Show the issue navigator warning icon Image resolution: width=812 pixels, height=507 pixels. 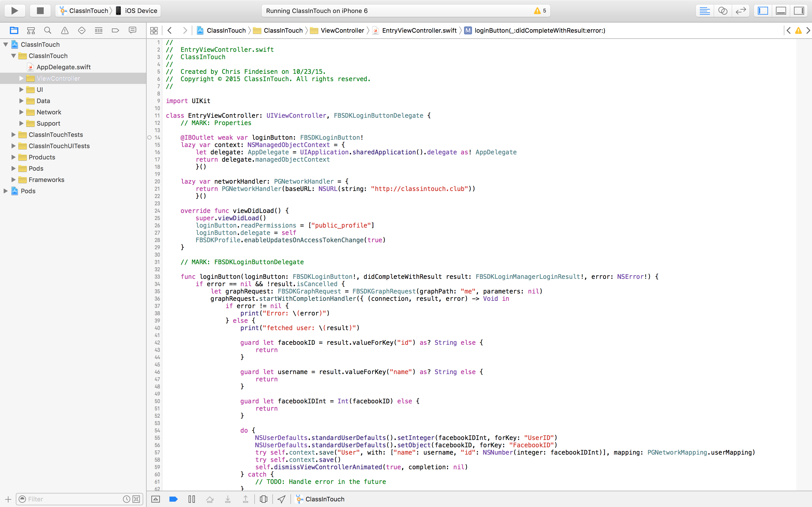(x=65, y=30)
